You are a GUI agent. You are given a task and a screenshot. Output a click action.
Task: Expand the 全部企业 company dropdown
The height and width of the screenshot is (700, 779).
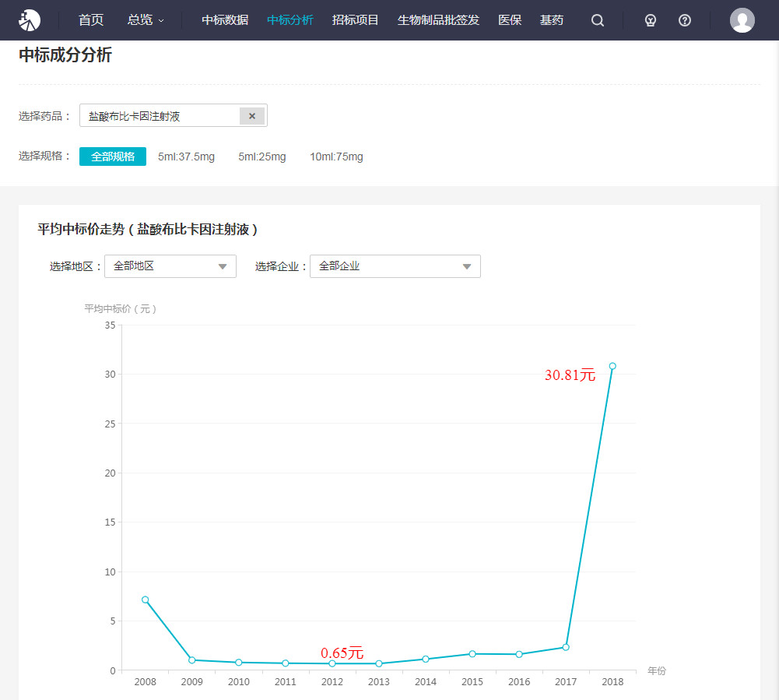pos(395,266)
